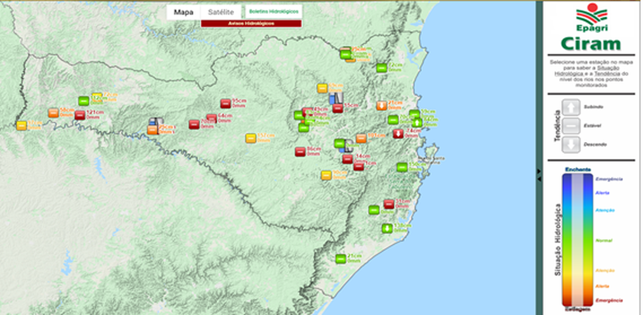644x315 pixels.
Task: Select the green 138cm descending marker
Action: 386,228
